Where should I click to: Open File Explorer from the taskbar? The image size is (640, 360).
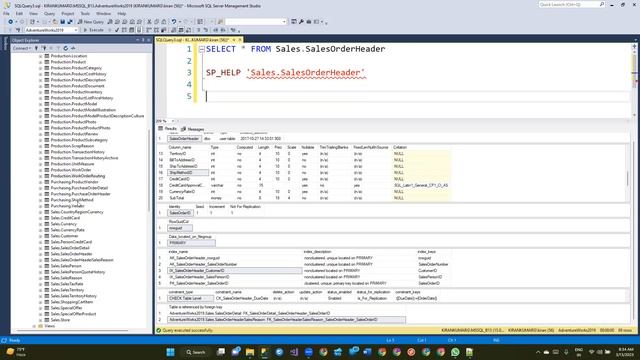point(250,352)
